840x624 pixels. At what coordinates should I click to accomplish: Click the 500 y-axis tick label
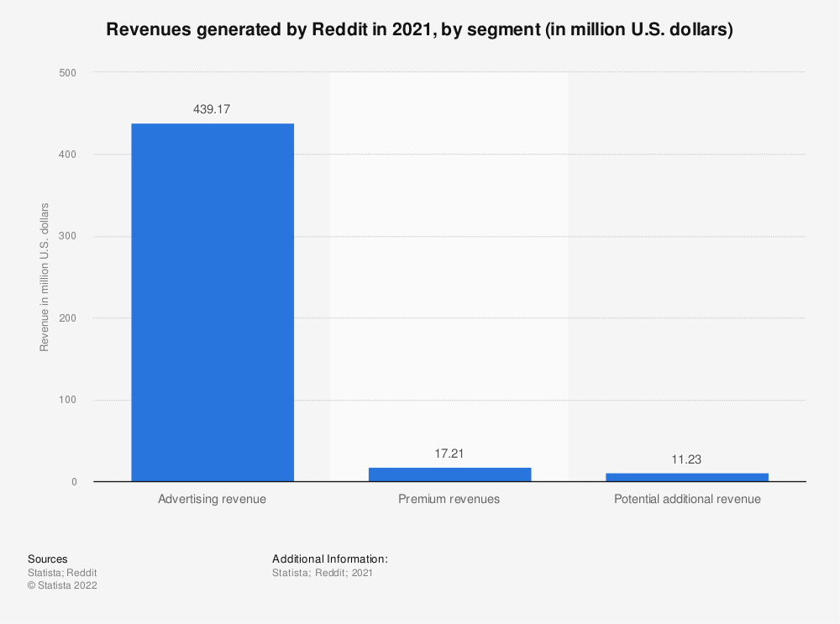click(x=67, y=73)
